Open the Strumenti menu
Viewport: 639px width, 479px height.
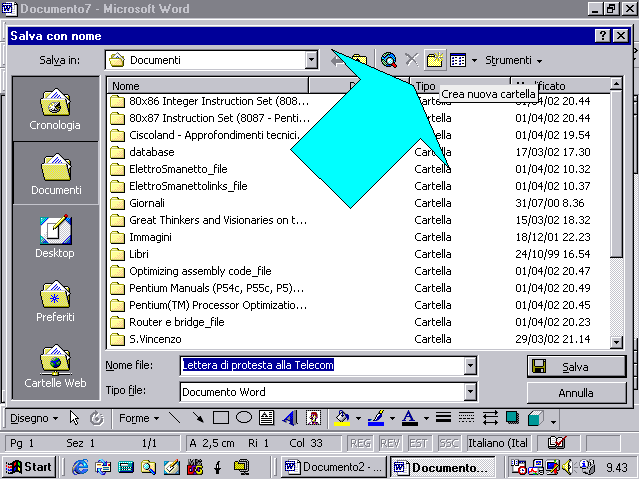(513, 60)
